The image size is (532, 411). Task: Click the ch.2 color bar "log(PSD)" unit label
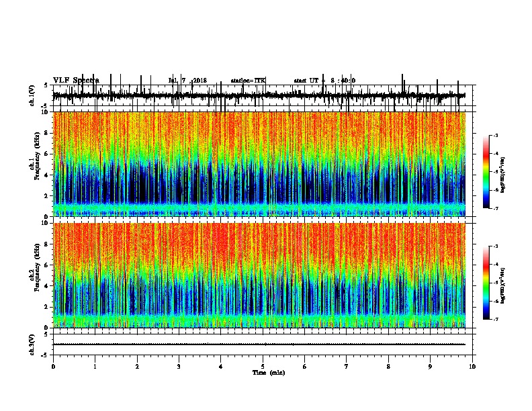coord(503,285)
